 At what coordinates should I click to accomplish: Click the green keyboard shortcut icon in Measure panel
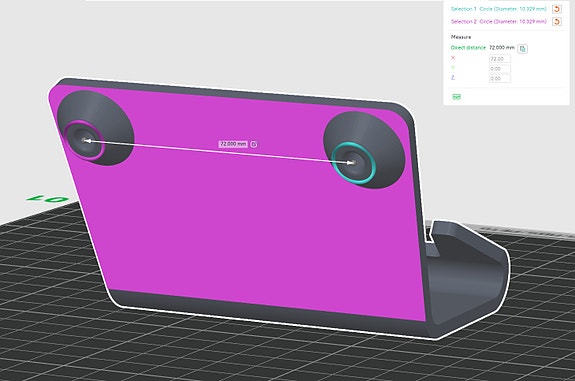coord(457,97)
